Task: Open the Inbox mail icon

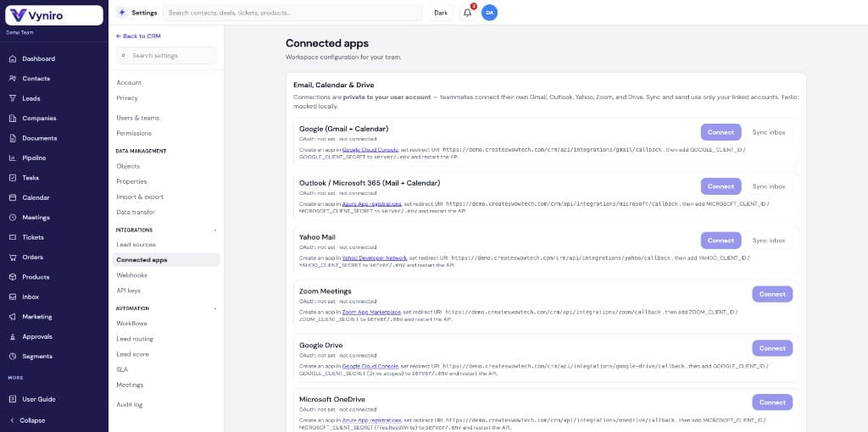Action: coord(13,297)
